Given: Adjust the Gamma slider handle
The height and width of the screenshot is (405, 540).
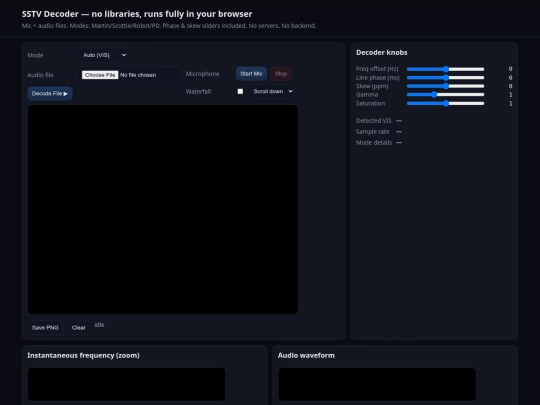Looking at the screenshot, I should (434, 94).
